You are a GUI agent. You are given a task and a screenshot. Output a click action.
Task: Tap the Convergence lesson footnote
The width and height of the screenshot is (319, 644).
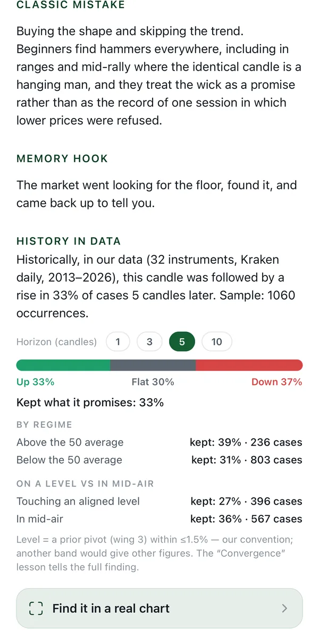[x=155, y=554]
